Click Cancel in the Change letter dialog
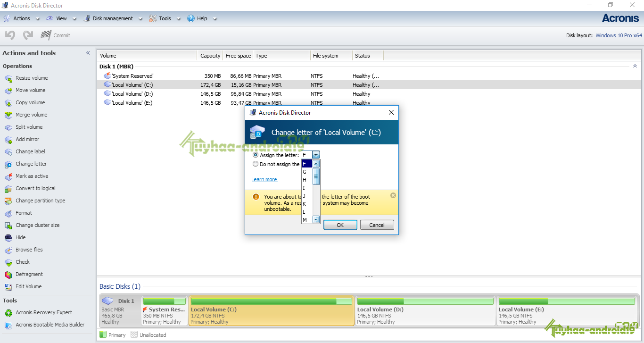This screenshot has height=343, width=644. [377, 225]
